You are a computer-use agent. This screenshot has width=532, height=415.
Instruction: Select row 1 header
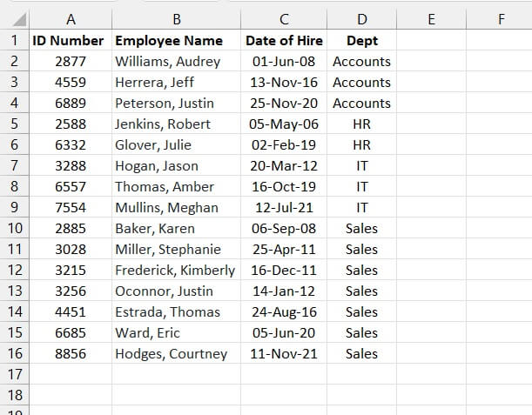14,40
